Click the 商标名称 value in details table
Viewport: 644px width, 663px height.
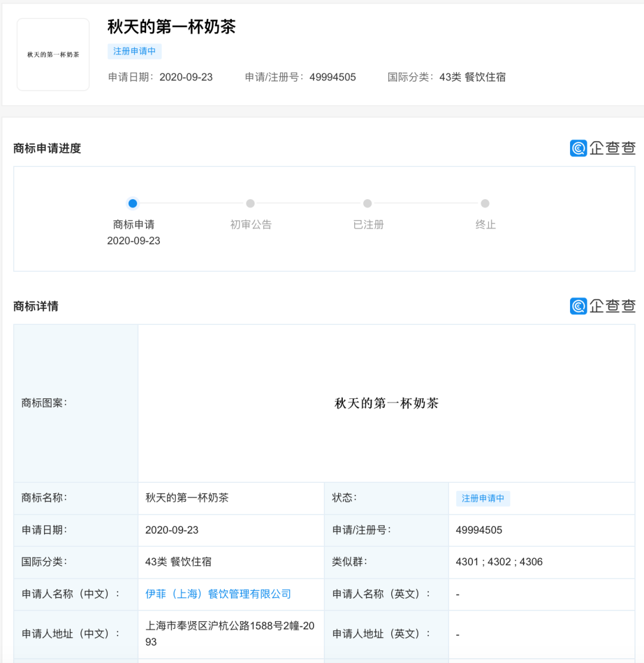[x=187, y=498]
